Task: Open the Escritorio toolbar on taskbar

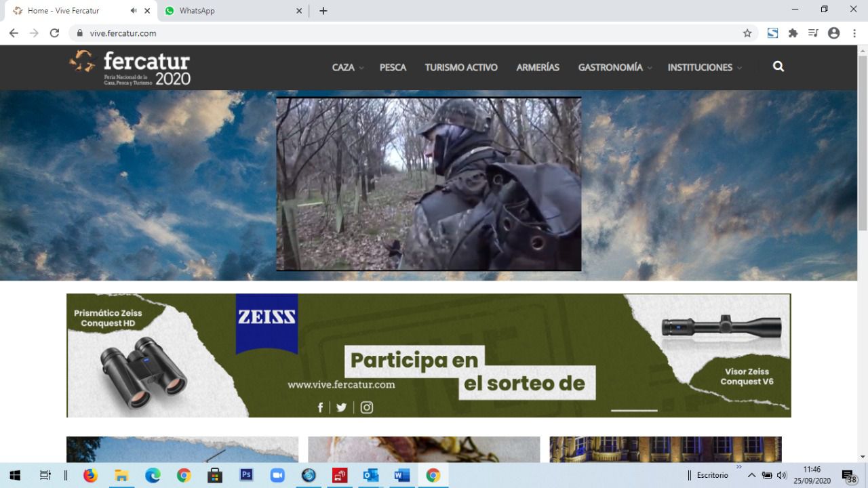Action: coord(712,475)
